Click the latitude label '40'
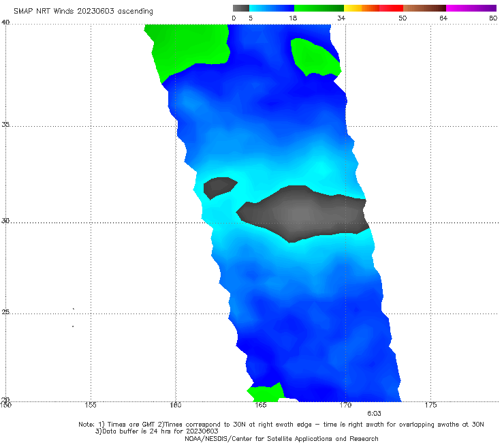 [5, 22]
